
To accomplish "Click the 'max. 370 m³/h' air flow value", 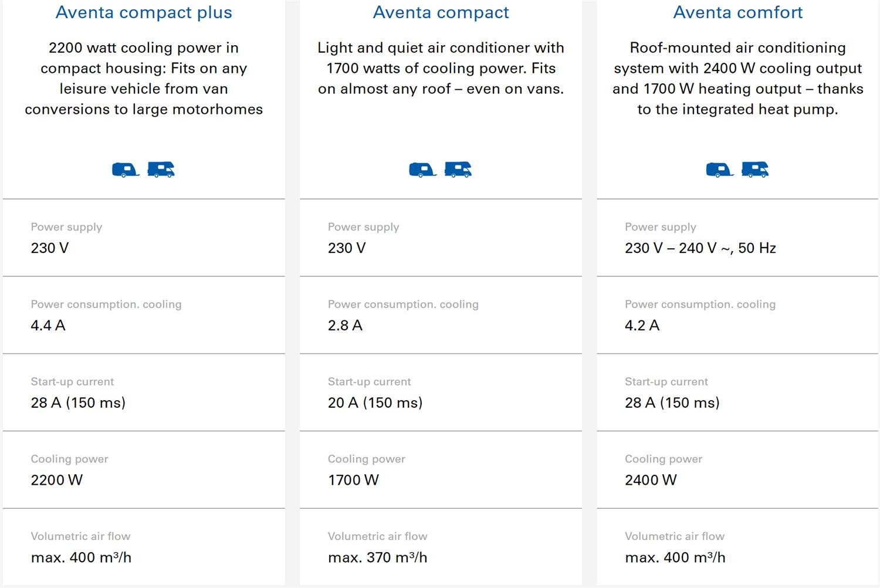I will [x=378, y=557].
